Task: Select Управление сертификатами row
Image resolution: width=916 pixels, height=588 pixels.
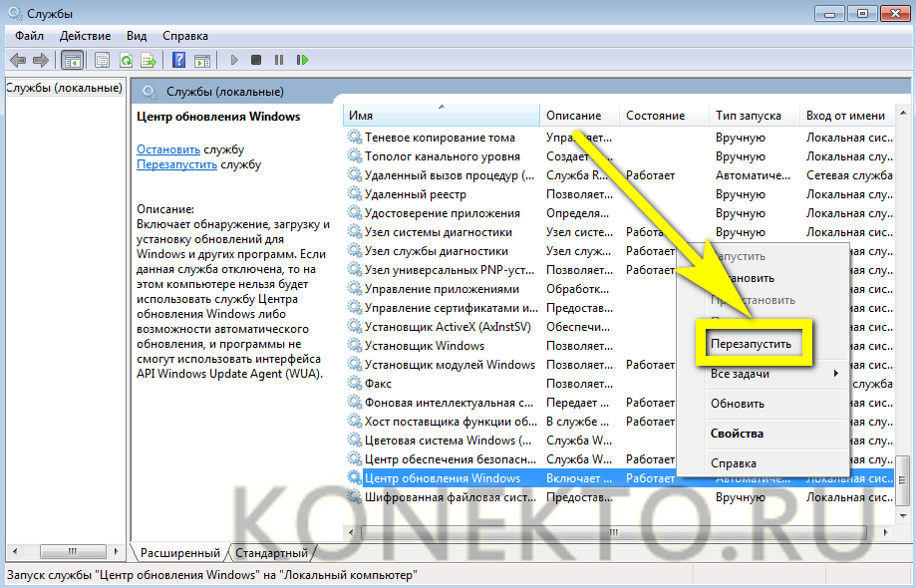Action: [x=510, y=308]
